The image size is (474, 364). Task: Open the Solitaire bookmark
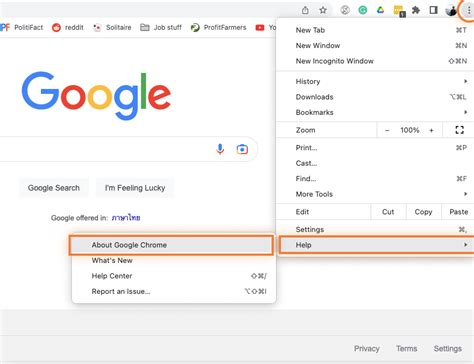[x=112, y=27]
